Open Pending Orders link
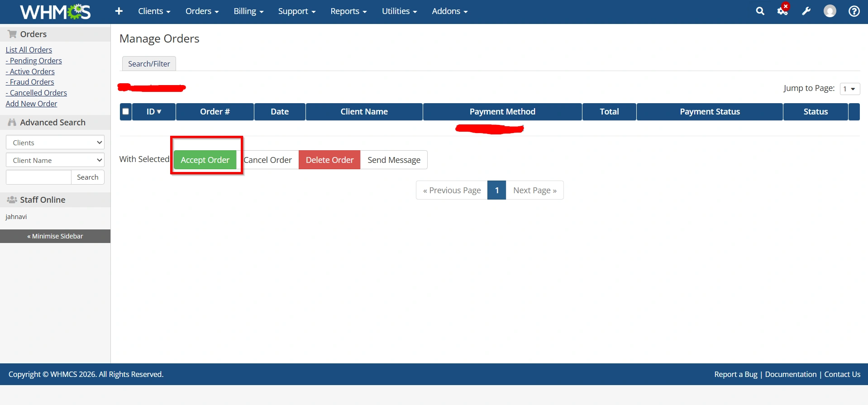This screenshot has width=868, height=405. click(x=34, y=61)
